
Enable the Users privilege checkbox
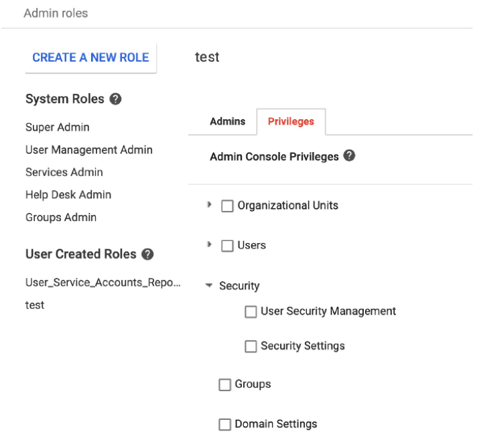(x=227, y=246)
